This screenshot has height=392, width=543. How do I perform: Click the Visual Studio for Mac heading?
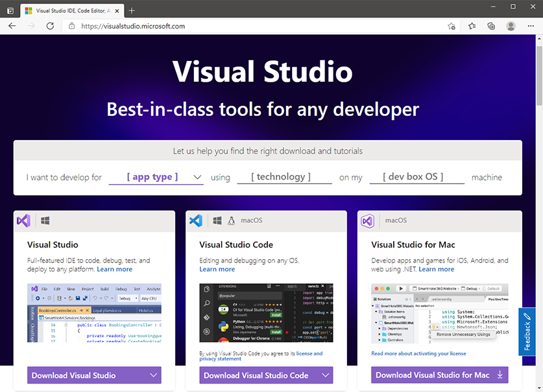pos(413,245)
